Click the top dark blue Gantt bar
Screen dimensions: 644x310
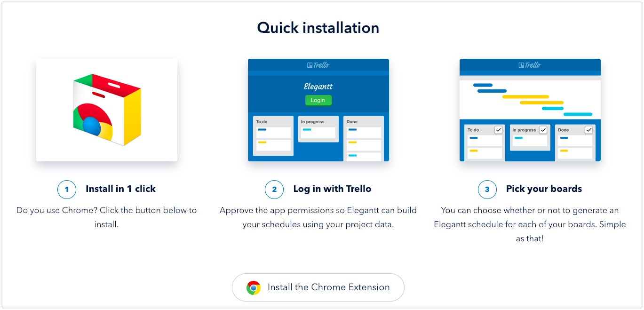pyautogui.click(x=483, y=85)
